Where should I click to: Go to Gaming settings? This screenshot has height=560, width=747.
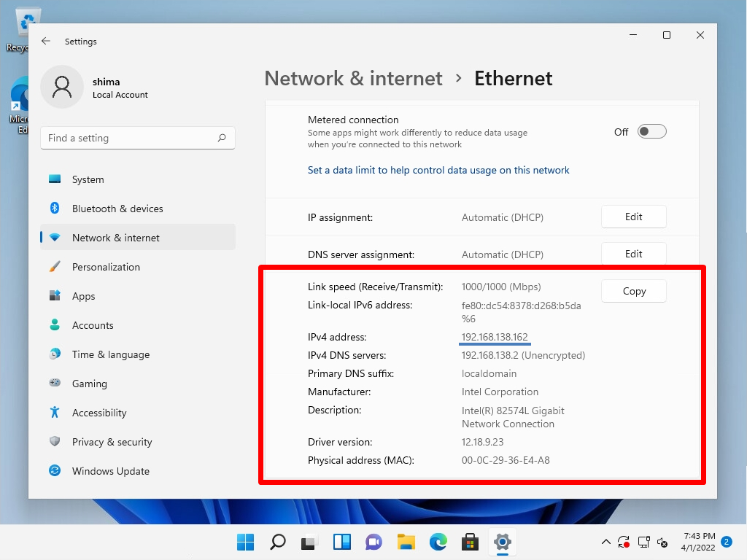point(138,384)
